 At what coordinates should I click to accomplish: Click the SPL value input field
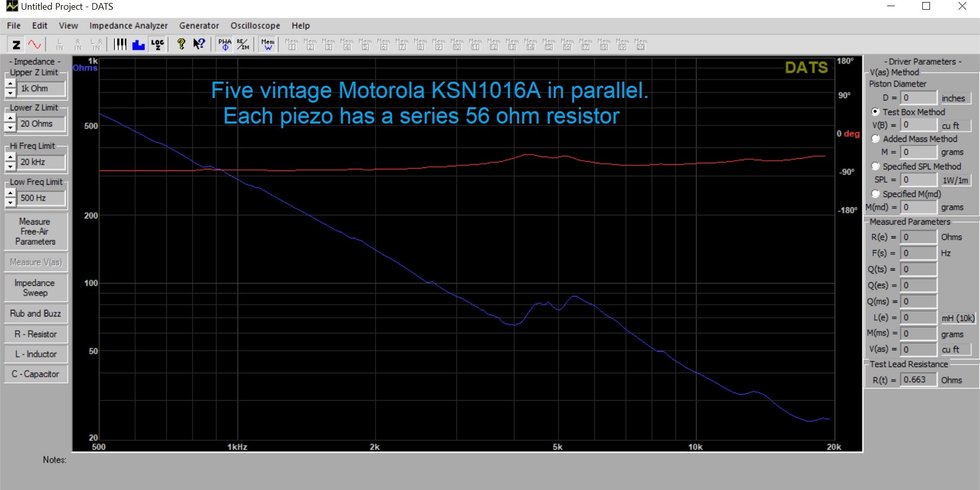tap(918, 180)
